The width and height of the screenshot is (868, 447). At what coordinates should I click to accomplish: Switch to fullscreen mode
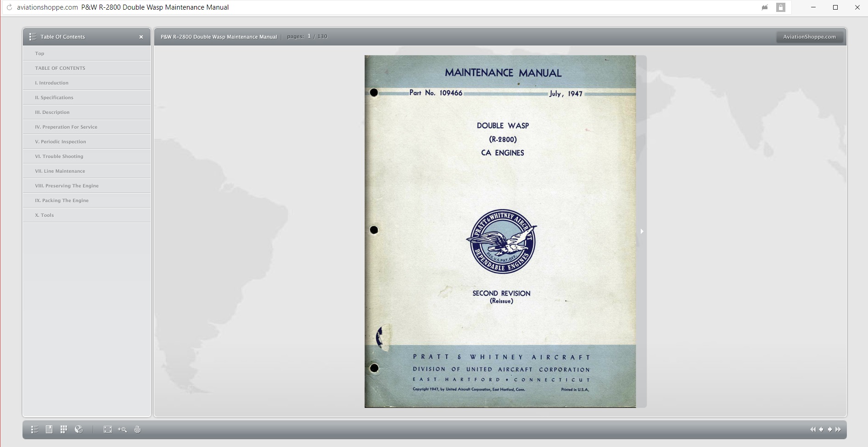click(108, 430)
